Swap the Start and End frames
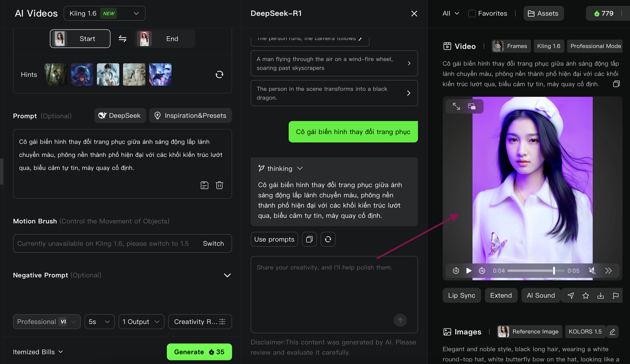 click(x=123, y=39)
